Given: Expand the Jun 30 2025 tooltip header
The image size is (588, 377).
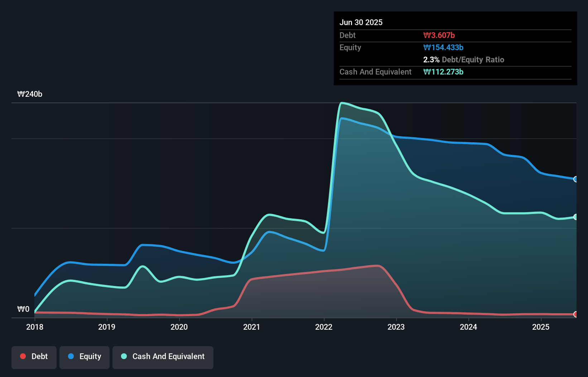Looking at the screenshot, I should [x=361, y=22].
